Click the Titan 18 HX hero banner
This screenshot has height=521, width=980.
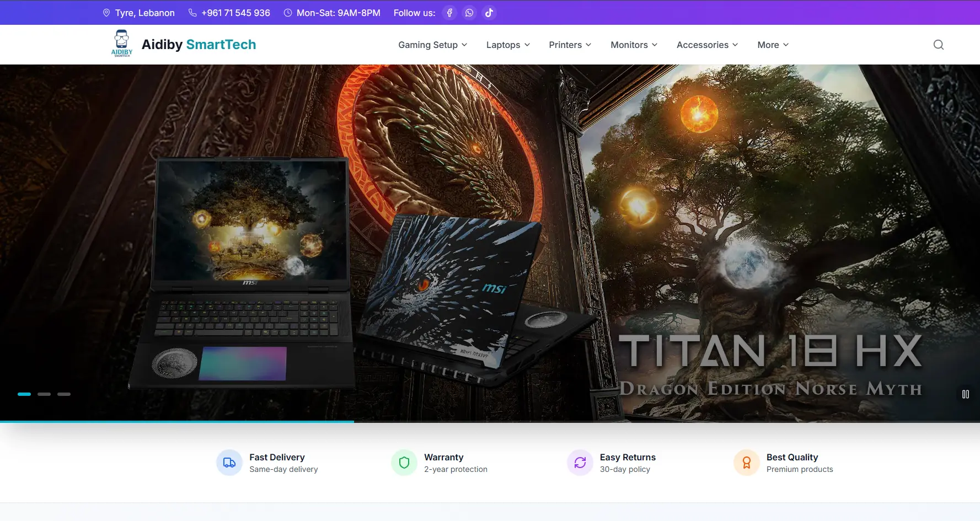click(x=490, y=243)
